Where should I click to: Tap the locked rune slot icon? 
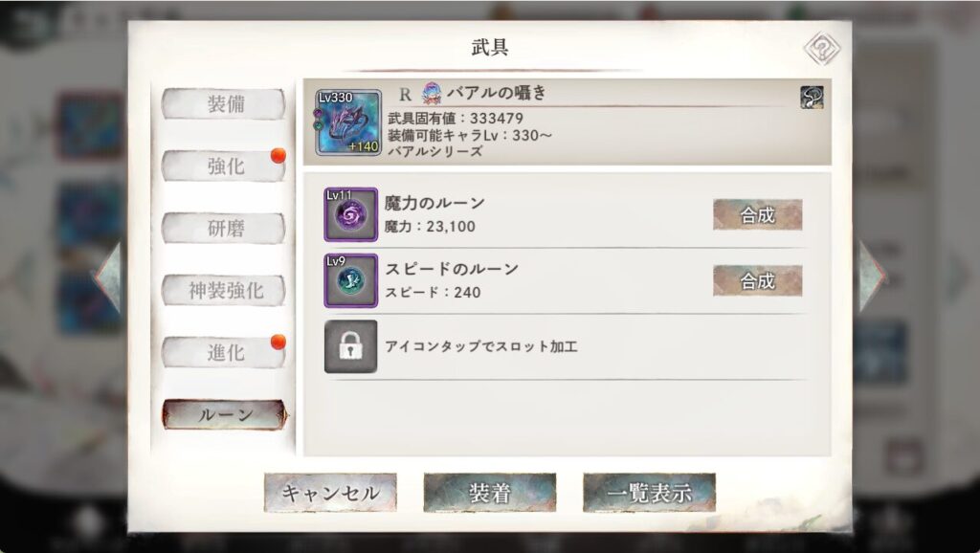pos(350,346)
